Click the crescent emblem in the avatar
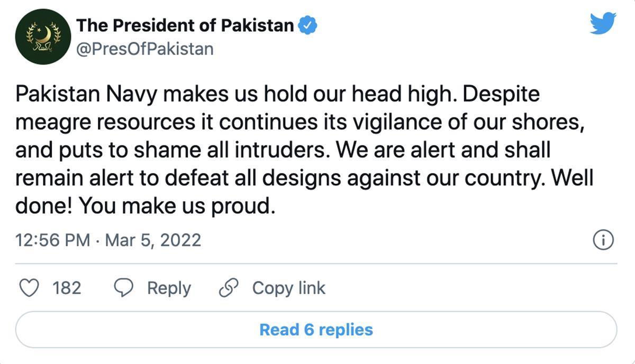The height and width of the screenshot is (364, 635). point(44,34)
